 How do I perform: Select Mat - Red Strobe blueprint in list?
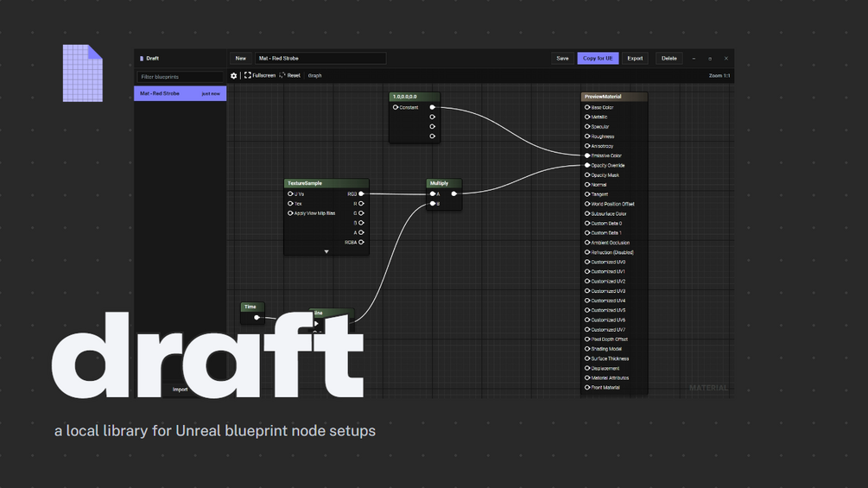pos(180,93)
